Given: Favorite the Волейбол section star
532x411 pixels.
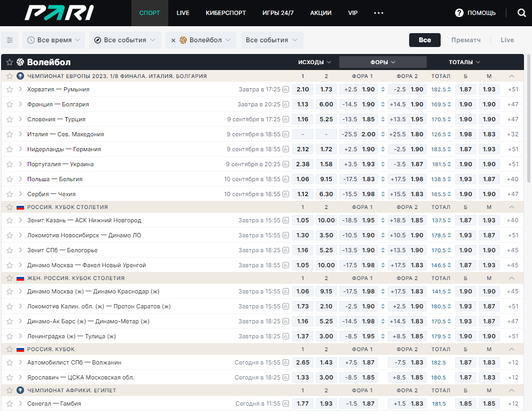Looking at the screenshot, I should [10, 62].
